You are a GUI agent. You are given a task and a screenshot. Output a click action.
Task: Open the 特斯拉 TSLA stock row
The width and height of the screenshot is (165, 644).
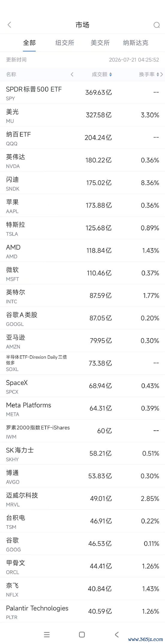click(x=82, y=228)
